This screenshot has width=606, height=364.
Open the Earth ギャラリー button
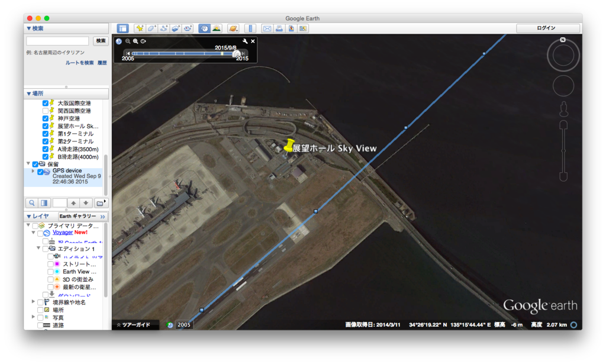tap(83, 217)
